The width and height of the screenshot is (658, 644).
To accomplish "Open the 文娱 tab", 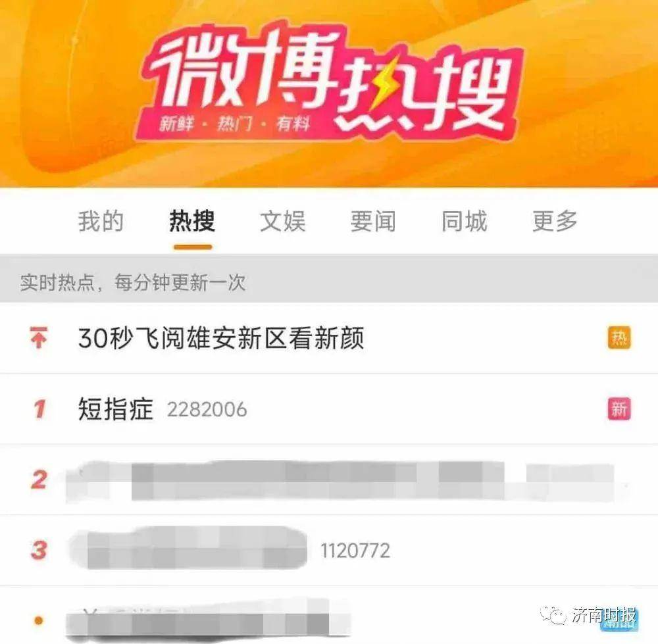I will pyautogui.click(x=283, y=221).
